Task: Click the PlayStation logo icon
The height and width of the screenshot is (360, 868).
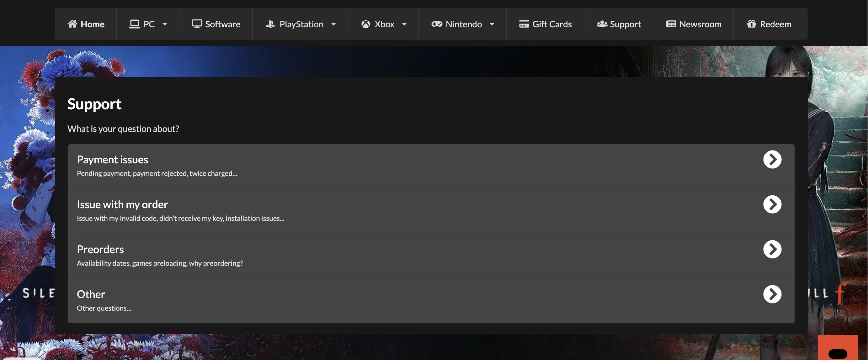Action: tap(270, 24)
